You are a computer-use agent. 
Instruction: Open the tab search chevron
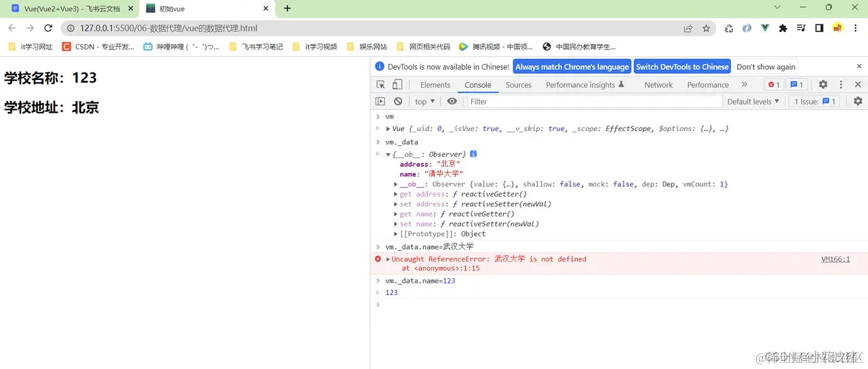777,7
